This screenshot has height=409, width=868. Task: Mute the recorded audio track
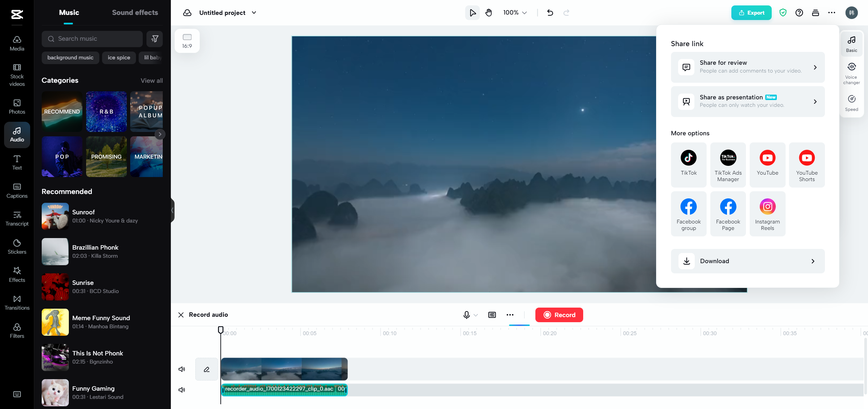pos(182,390)
